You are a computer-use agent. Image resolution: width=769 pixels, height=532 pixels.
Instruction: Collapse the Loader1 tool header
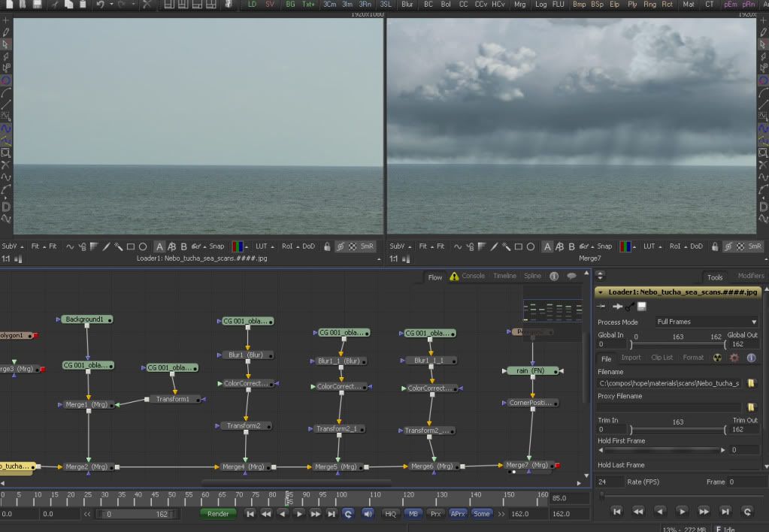pos(601,292)
